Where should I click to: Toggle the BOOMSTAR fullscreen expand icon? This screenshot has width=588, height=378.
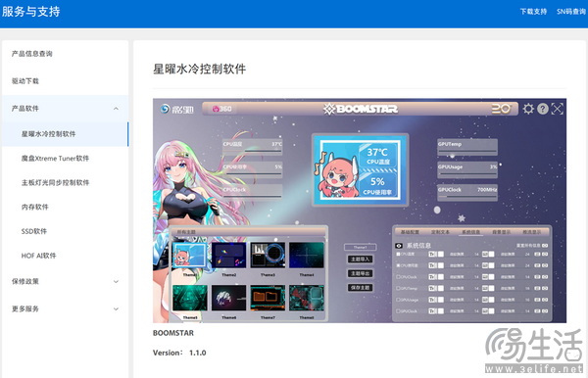pyautogui.click(x=558, y=109)
